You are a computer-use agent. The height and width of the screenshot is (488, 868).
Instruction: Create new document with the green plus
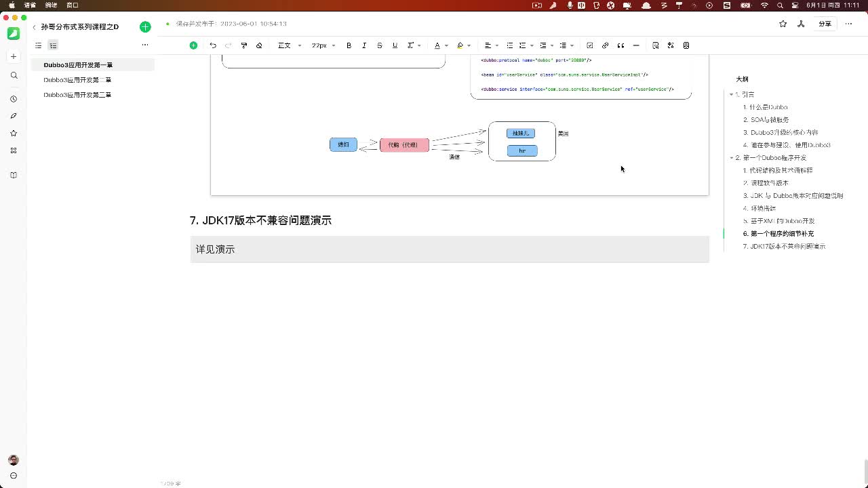pos(145,27)
